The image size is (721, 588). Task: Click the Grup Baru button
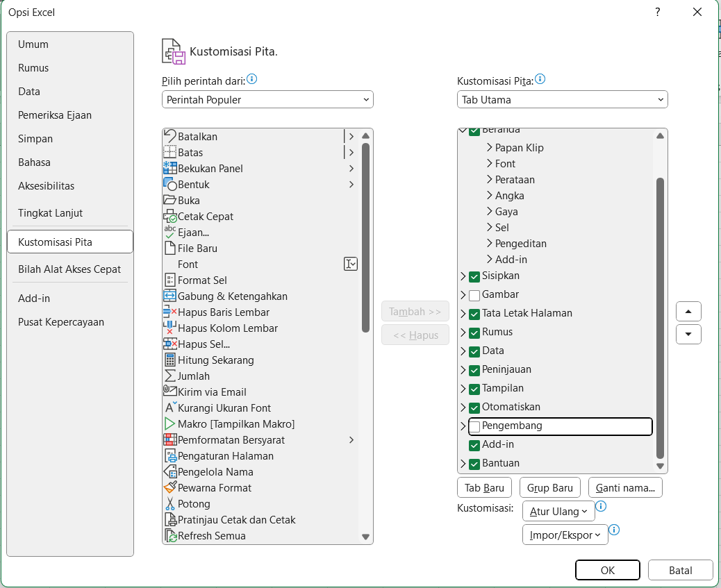[550, 488]
